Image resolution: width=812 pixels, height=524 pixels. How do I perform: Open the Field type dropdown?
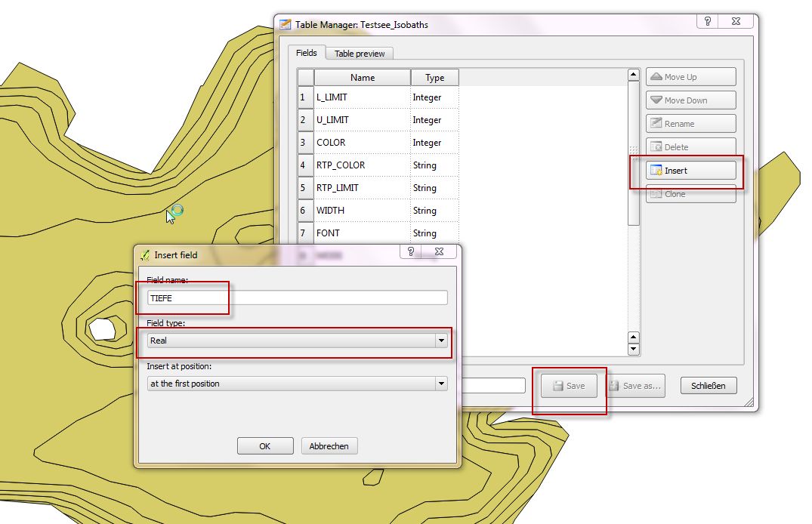click(x=298, y=341)
